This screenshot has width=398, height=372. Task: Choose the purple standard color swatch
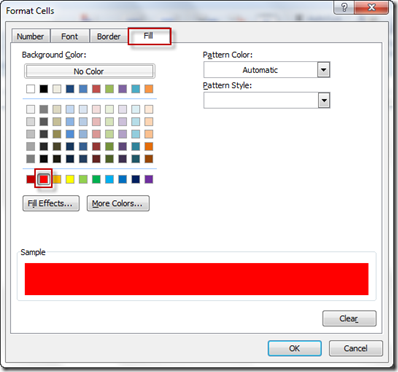tap(149, 179)
